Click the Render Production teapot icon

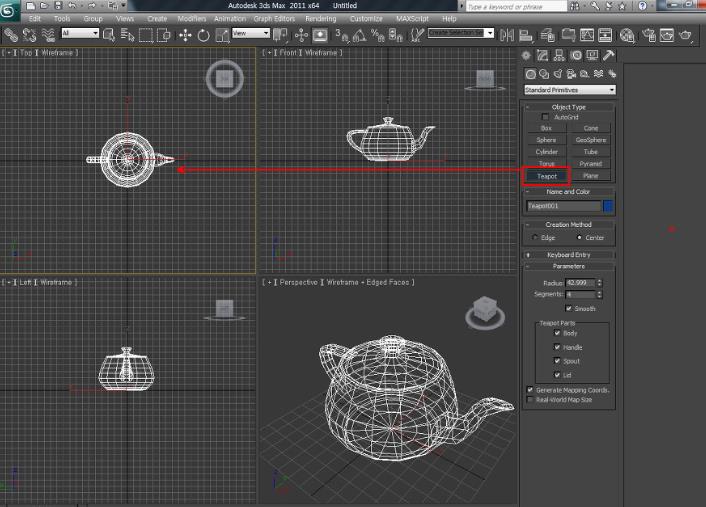[685, 35]
